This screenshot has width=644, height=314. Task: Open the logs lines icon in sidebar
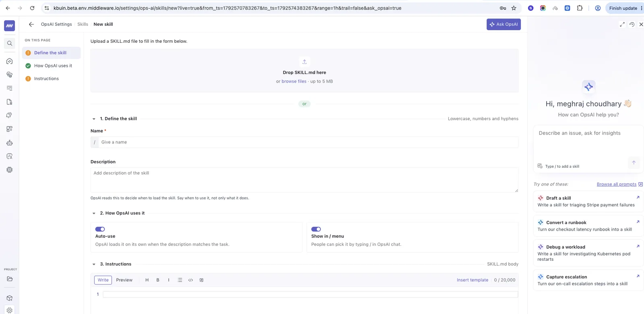[x=10, y=88]
